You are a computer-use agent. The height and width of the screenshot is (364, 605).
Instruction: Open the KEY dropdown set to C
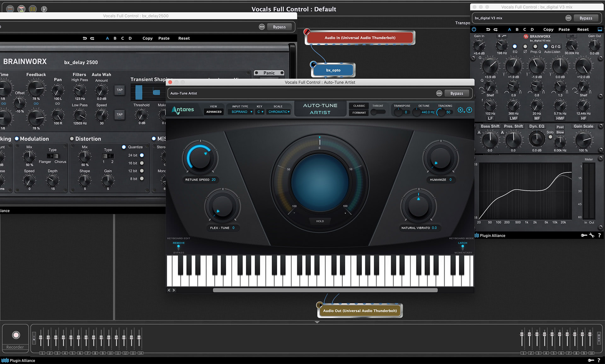click(260, 112)
